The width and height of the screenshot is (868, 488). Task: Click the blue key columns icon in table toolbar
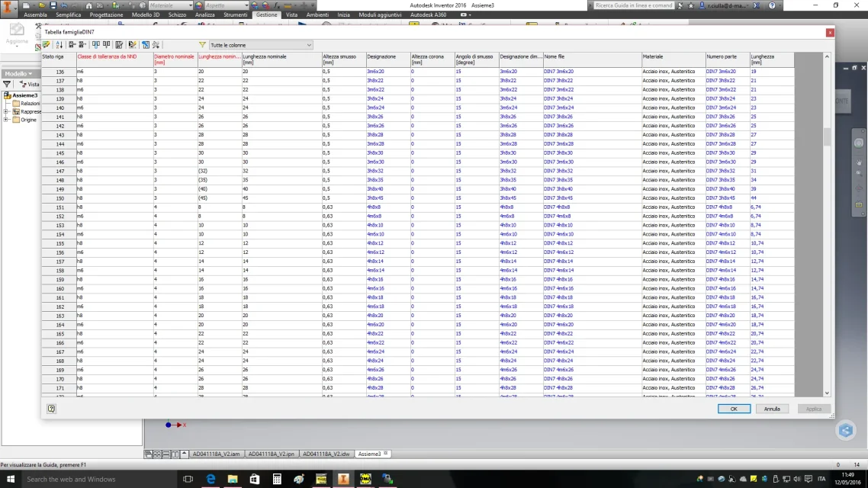(146, 45)
